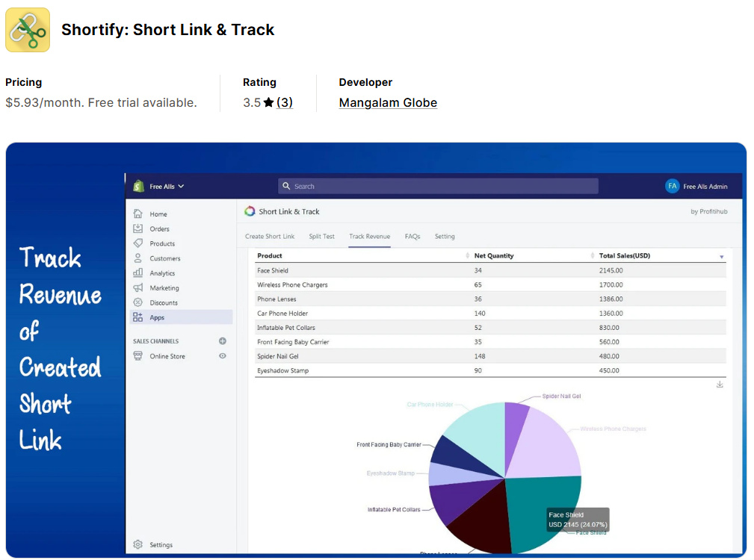Select the Car Phone Holder row
754x560 pixels.
(x=490, y=314)
